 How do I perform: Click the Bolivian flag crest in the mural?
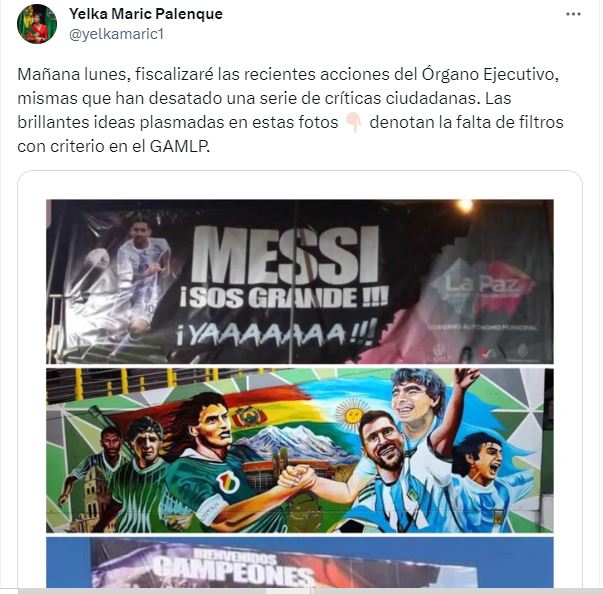(x=248, y=416)
